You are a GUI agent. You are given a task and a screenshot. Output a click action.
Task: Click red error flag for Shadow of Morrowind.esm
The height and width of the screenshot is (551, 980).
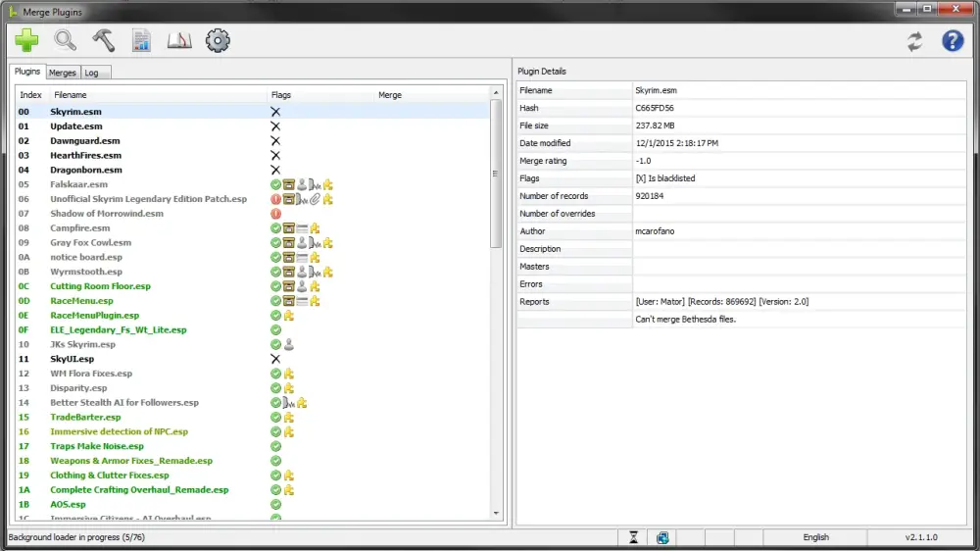click(x=275, y=214)
